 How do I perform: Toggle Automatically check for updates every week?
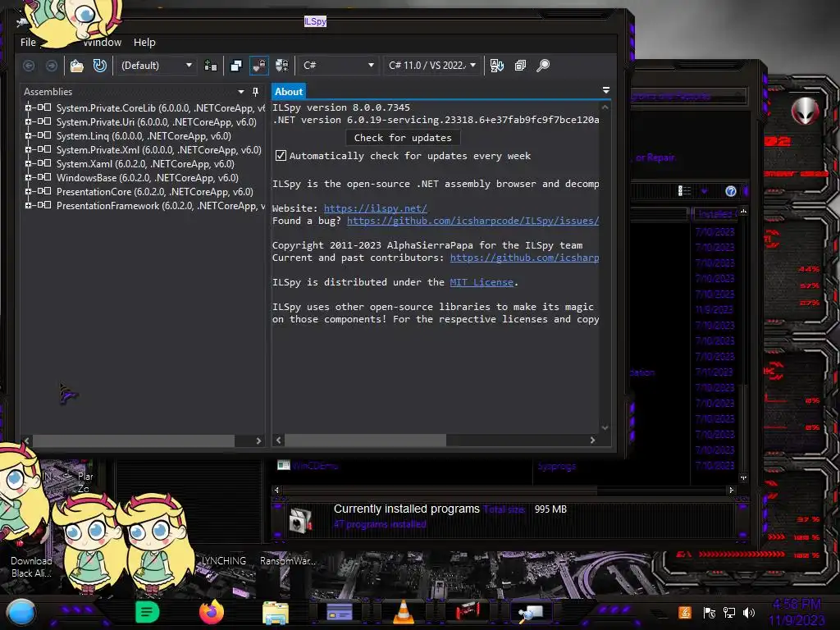[281, 156]
